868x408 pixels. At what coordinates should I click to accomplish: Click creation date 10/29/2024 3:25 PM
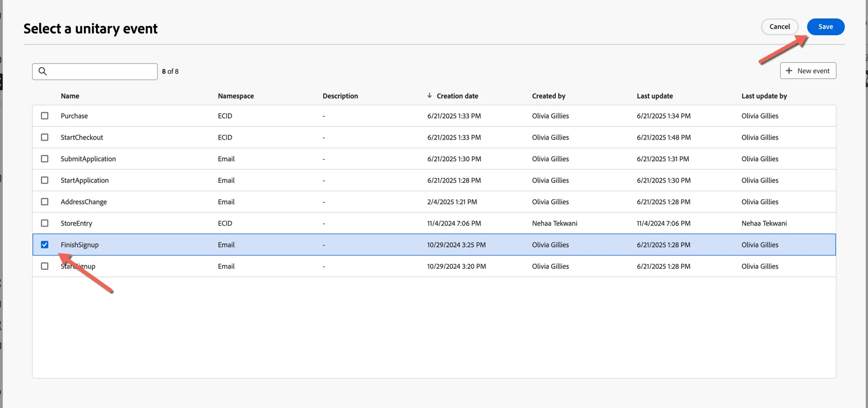[x=456, y=245]
